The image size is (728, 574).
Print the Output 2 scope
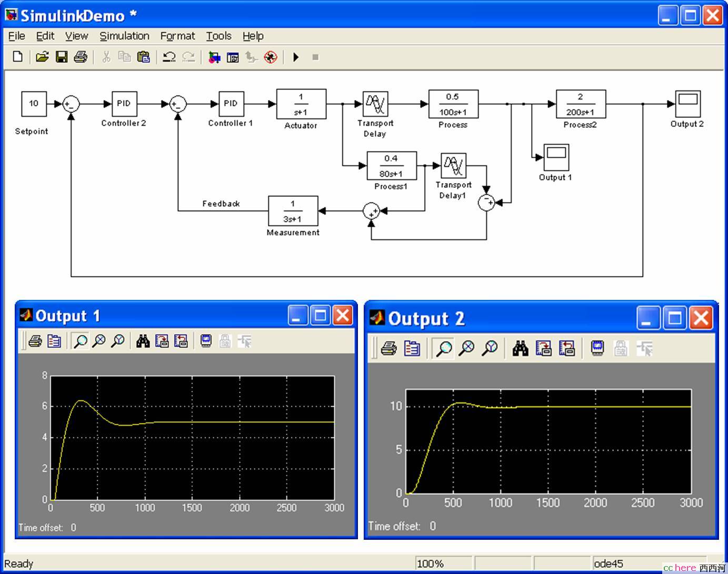tap(389, 348)
